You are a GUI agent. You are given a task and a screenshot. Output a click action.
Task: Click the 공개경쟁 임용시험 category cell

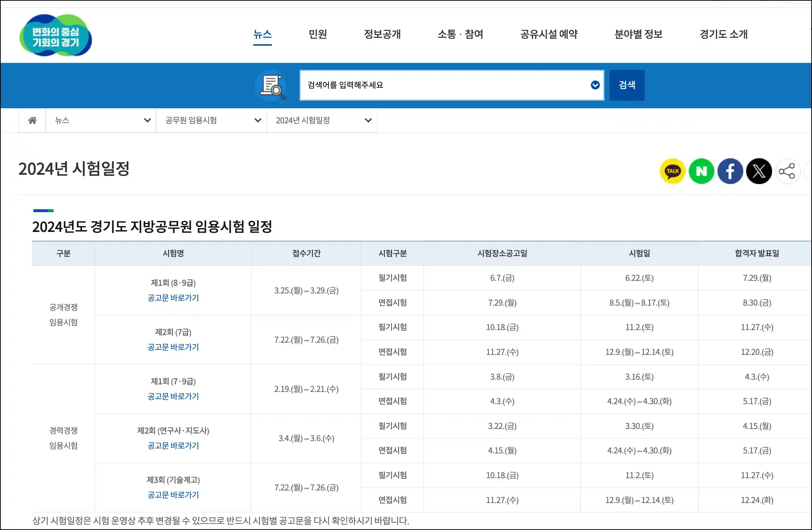(63, 315)
